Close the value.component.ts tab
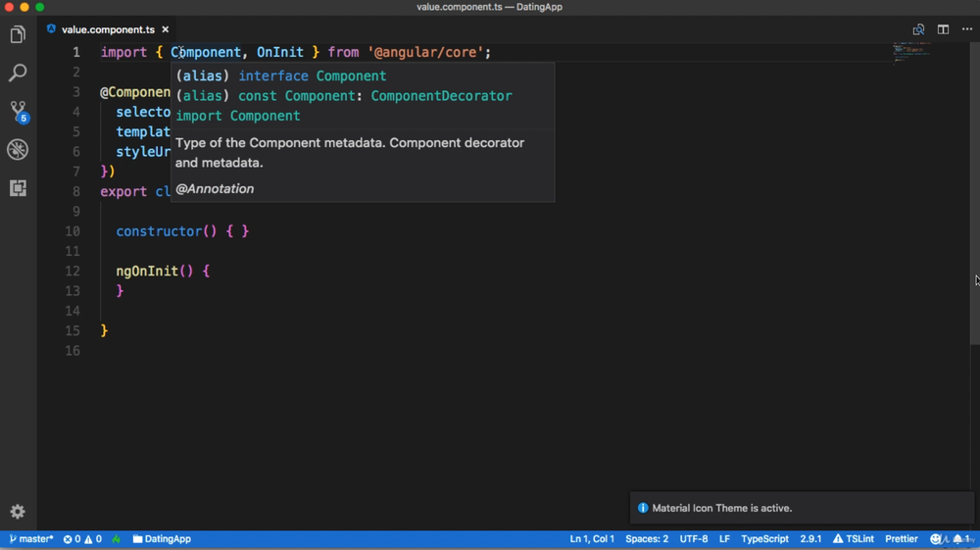 coord(165,29)
